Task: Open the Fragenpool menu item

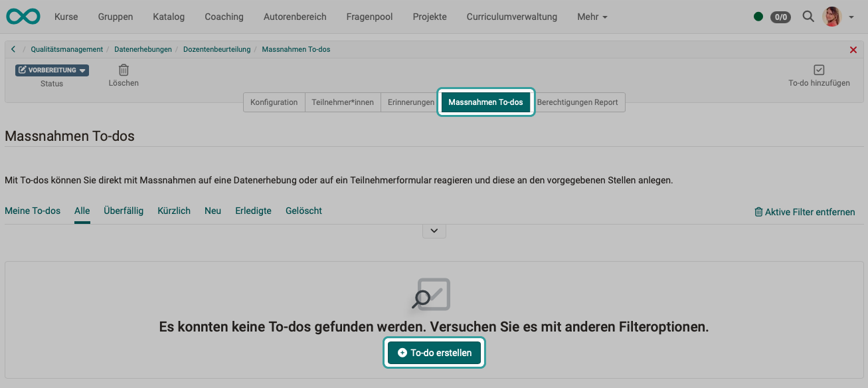Action: click(x=369, y=17)
